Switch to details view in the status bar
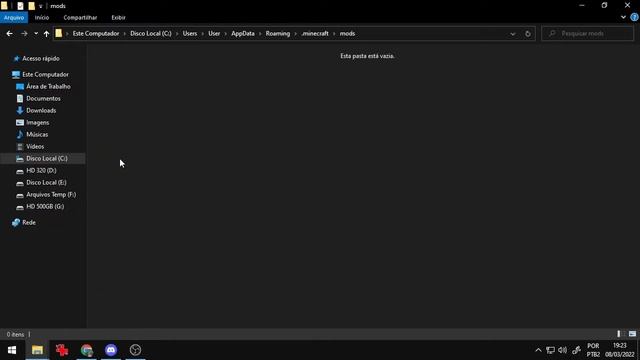The width and height of the screenshot is (640, 360). pos(619,334)
